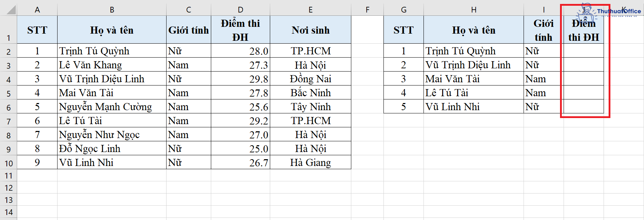
Task: Select column H header
Action: tap(474, 10)
